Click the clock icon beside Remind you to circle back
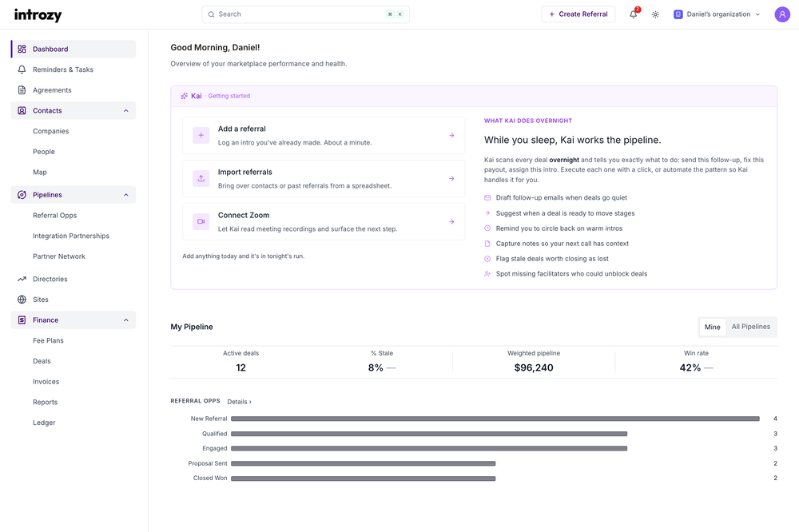This screenshot has width=799, height=532. coord(487,228)
